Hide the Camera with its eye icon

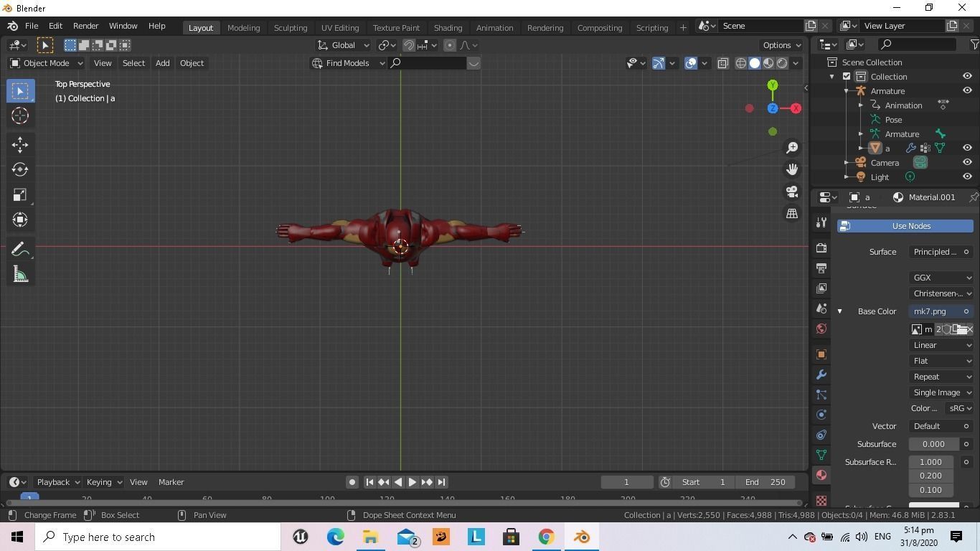pyautogui.click(x=967, y=162)
